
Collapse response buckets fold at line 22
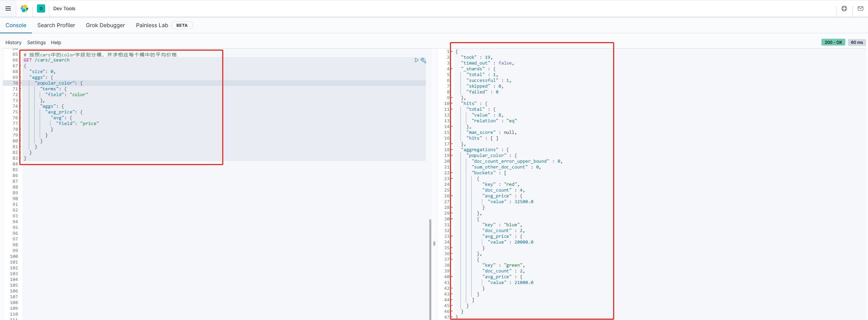click(x=452, y=173)
